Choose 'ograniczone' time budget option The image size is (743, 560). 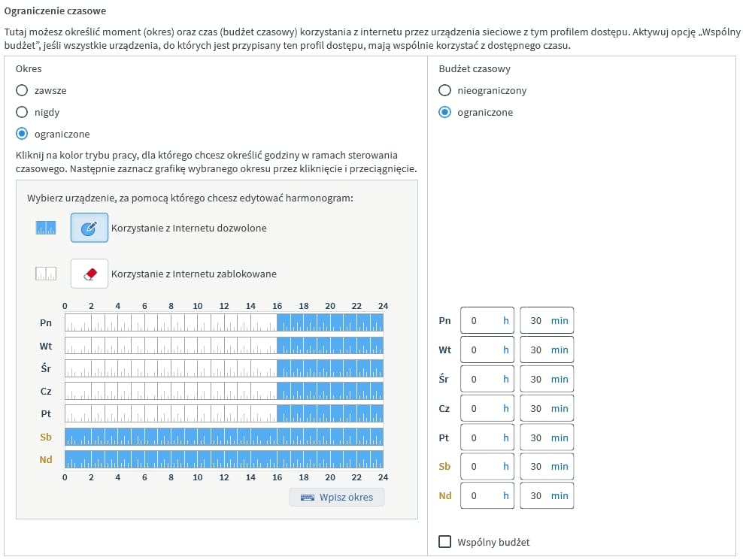coord(445,112)
